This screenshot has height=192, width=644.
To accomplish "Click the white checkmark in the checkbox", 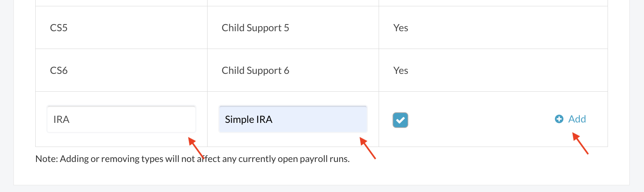I will [400, 120].
